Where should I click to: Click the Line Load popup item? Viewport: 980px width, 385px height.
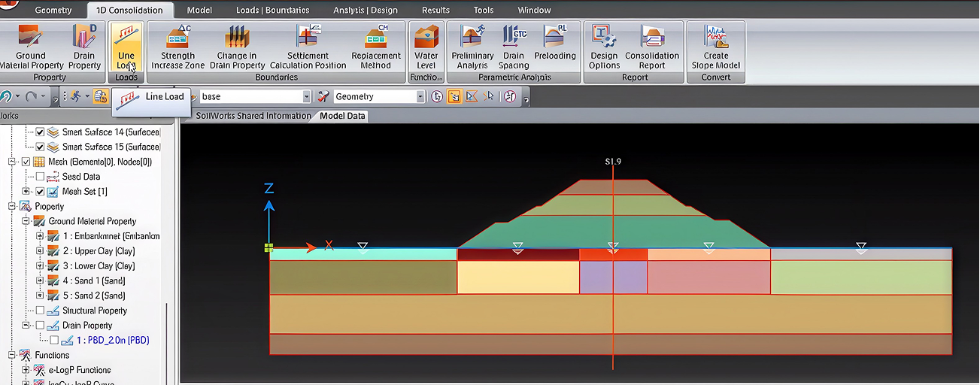(150, 97)
